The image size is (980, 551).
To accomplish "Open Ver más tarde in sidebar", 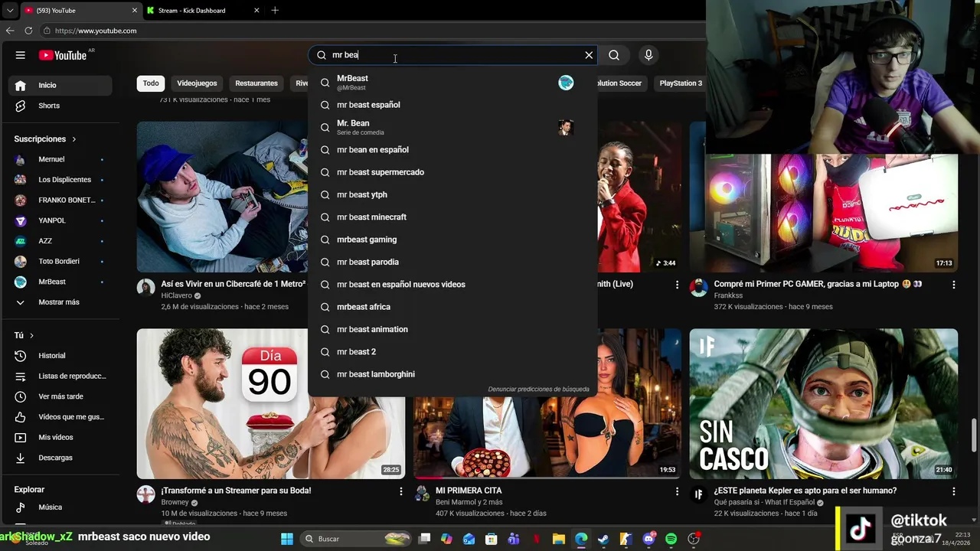I will point(61,396).
